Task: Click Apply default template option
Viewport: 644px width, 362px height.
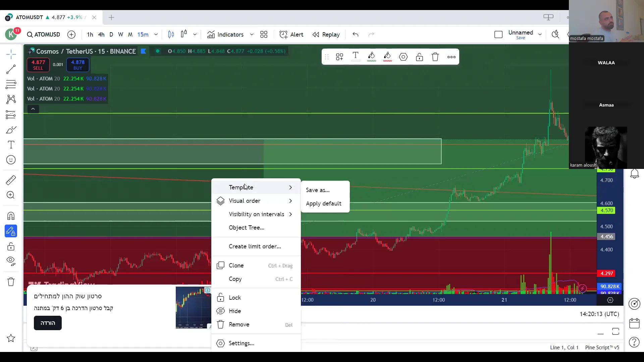Action: pyautogui.click(x=325, y=203)
